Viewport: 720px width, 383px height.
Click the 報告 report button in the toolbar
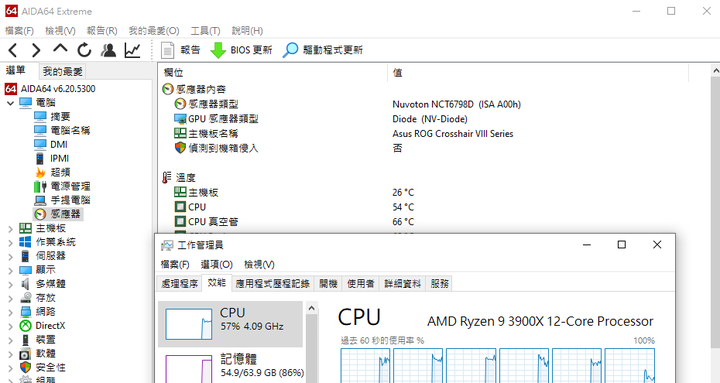(180, 50)
